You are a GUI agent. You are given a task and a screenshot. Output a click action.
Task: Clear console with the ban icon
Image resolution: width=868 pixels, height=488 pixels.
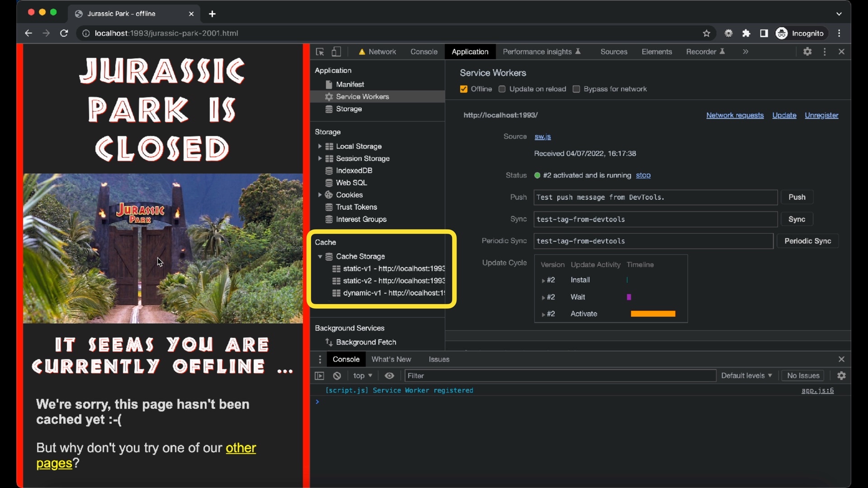337,375
